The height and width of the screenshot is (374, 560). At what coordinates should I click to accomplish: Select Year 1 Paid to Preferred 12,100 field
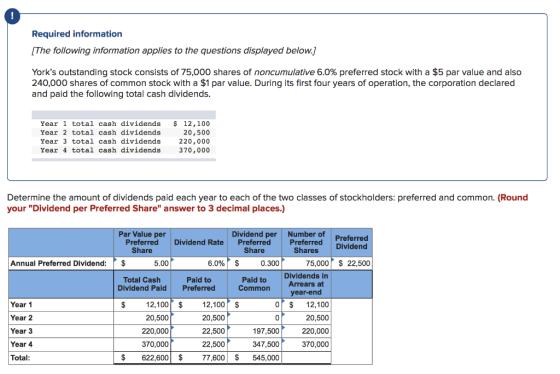tap(199, 305)
